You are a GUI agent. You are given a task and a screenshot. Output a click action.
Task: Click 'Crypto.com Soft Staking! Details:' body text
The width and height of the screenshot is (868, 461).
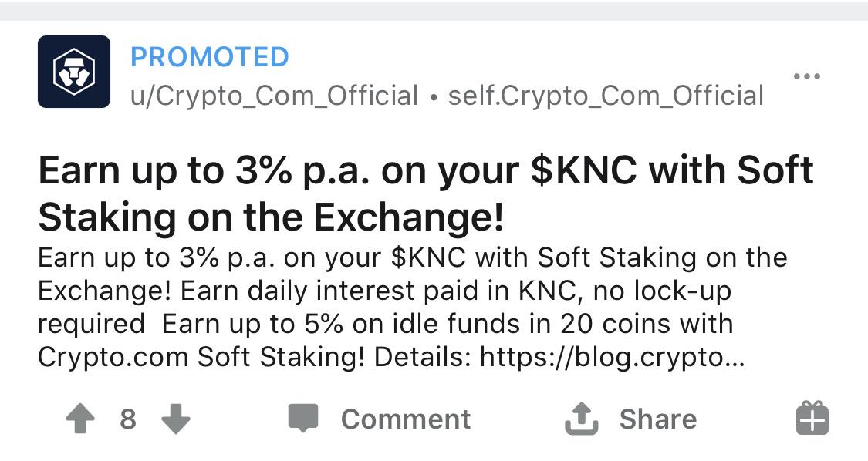[255, 358]
